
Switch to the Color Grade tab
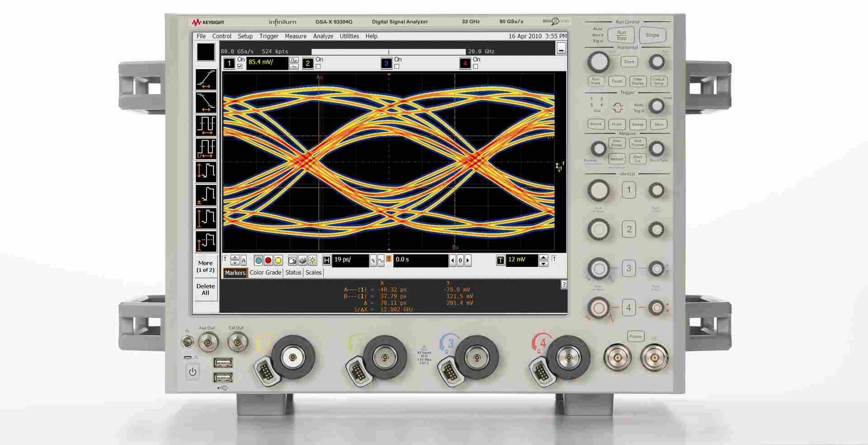[x=265, y=273]
